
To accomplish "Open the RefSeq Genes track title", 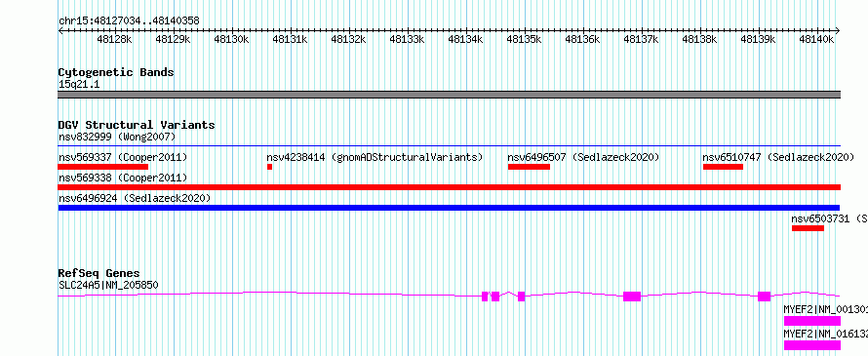I will [x=99, y=273].
